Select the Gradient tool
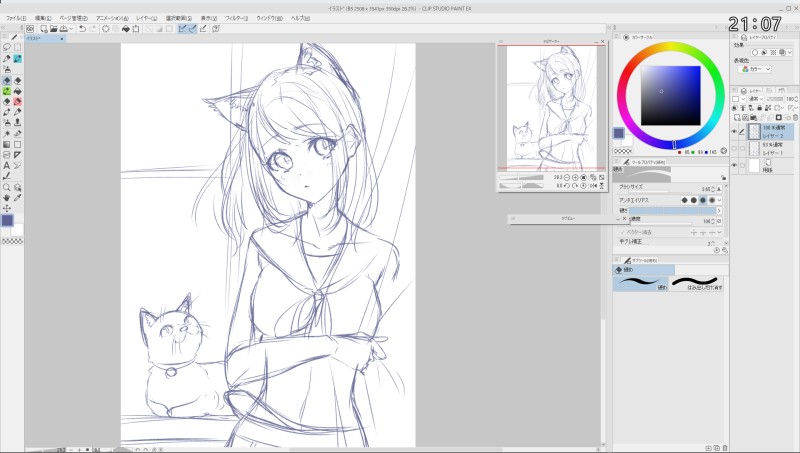The height and width of the screenshot is (453, 800). tap(7, 144)
